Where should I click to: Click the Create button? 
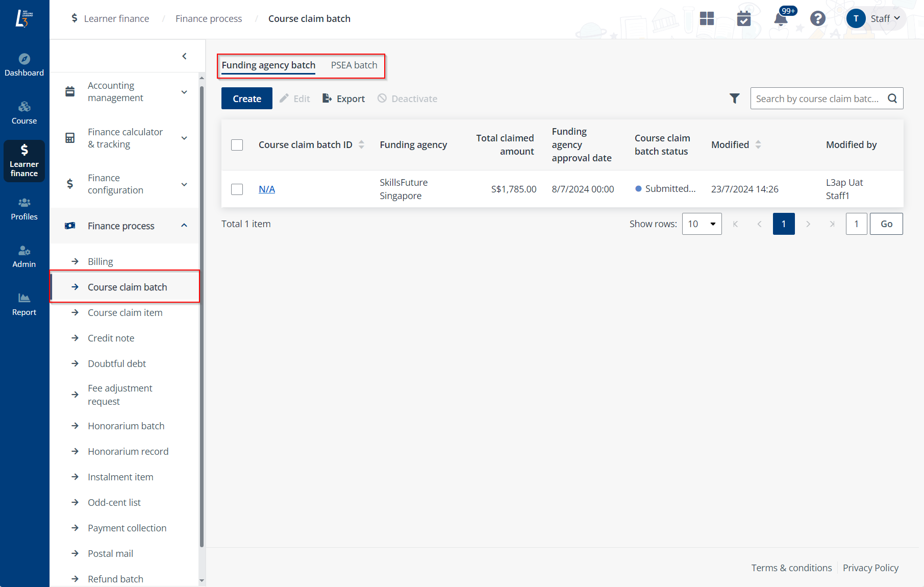pos(247,99)
